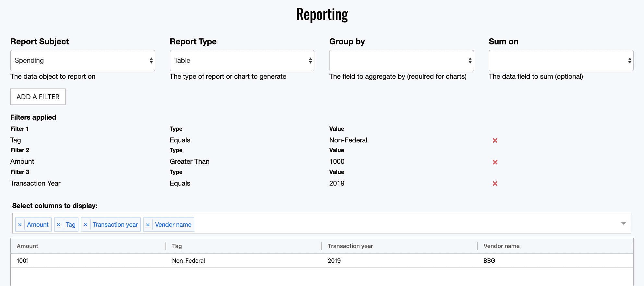Click the ADD A FILTER button
The image size is (644, 286).
[x=38, y=97]
